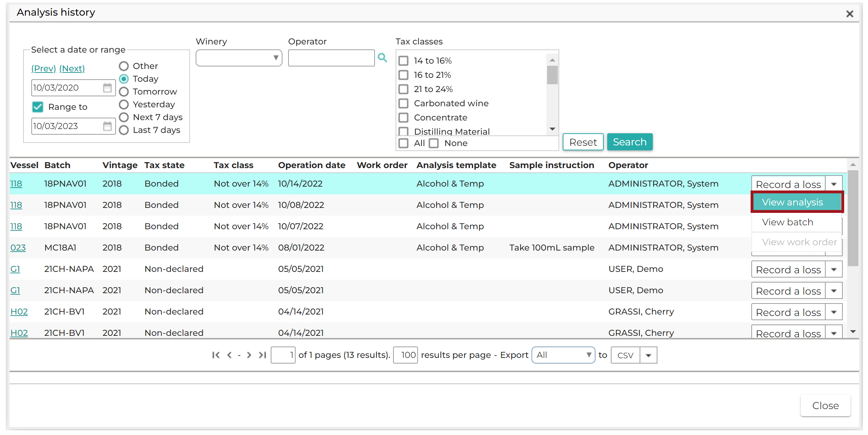Check the Carbonated wine tax class
Screen dimensions: 868x435
pyautogui.click(x=403, y=103)
